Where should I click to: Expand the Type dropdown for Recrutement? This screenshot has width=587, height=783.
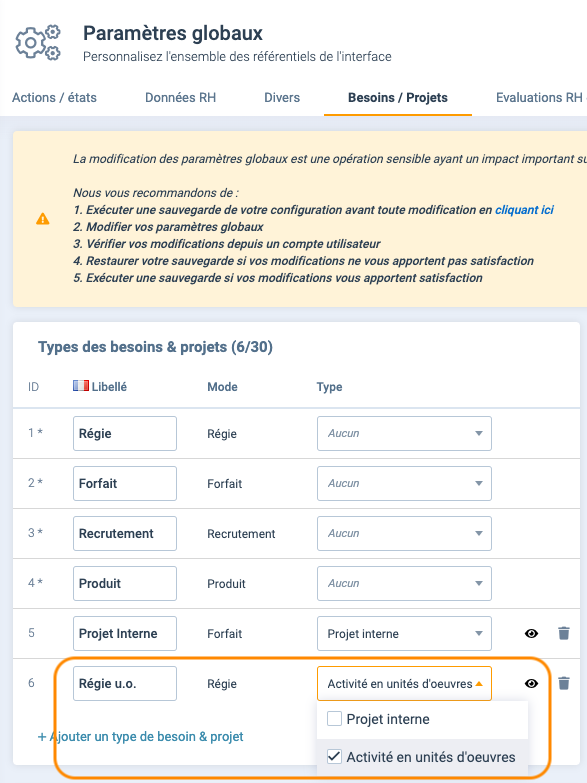404,533
